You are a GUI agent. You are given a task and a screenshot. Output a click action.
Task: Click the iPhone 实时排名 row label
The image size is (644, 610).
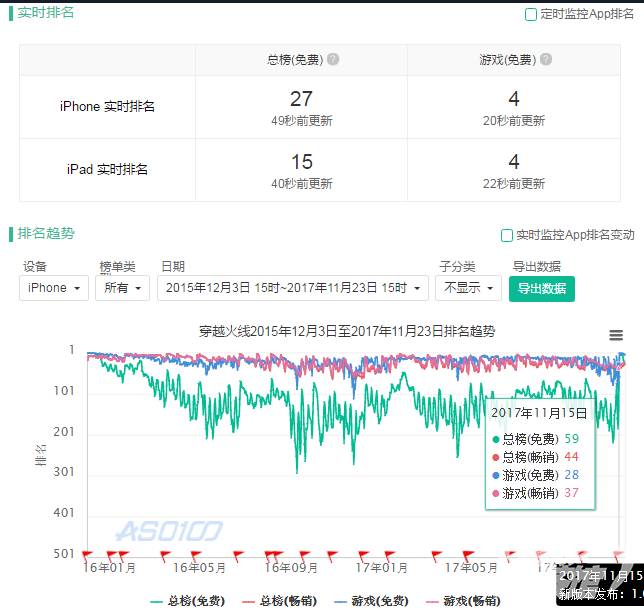(107, 106)
